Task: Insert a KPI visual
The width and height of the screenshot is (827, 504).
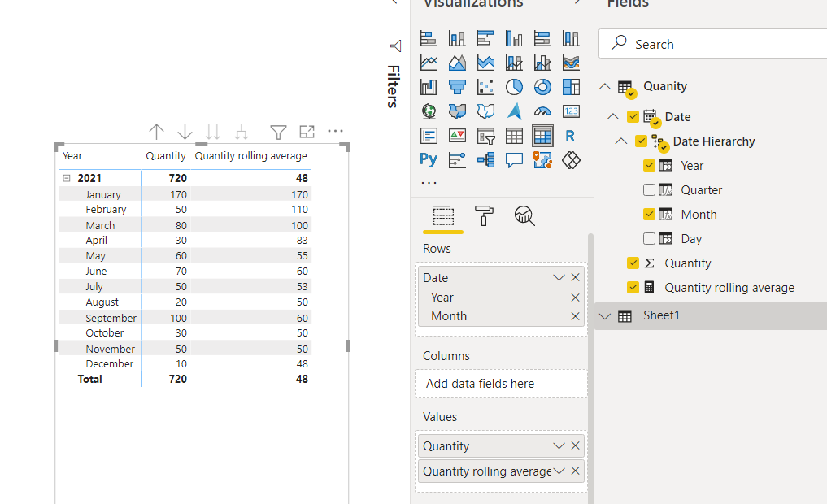Action: pyautogui.click(x=457, y=136)
